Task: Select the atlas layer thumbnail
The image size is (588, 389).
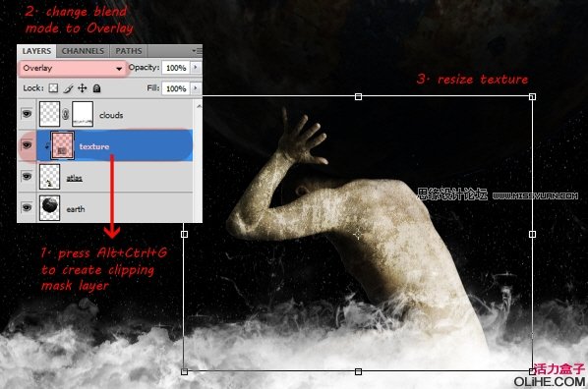Action: [x=49, y=177]
